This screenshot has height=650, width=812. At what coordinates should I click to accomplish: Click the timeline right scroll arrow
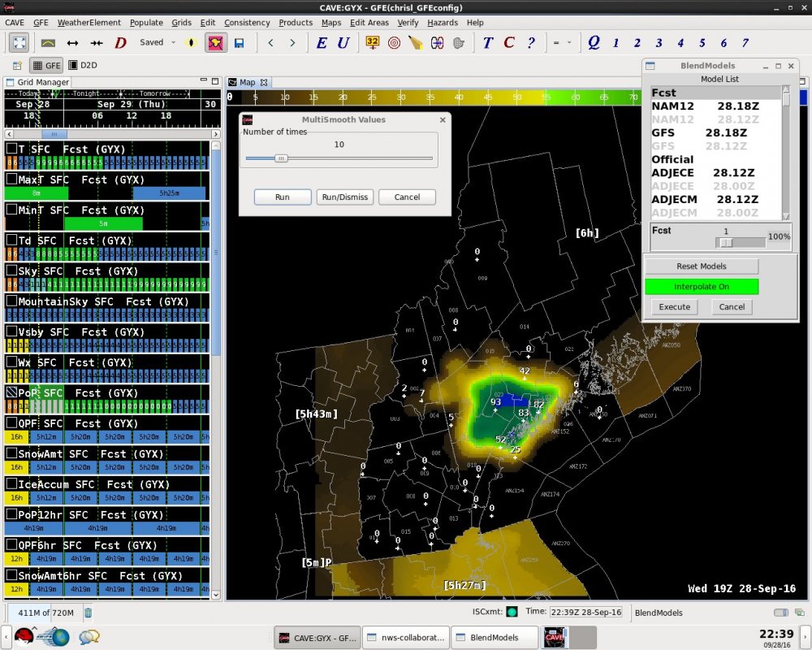tap(216, 134)
